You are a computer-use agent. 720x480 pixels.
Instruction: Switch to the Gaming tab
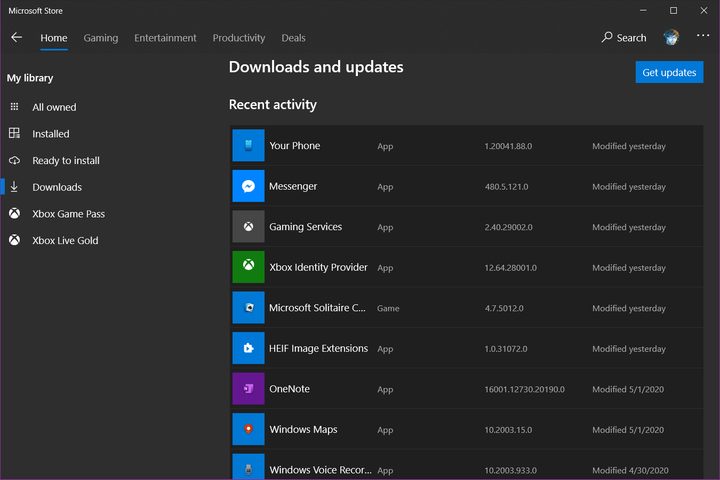tap(101, 38)
